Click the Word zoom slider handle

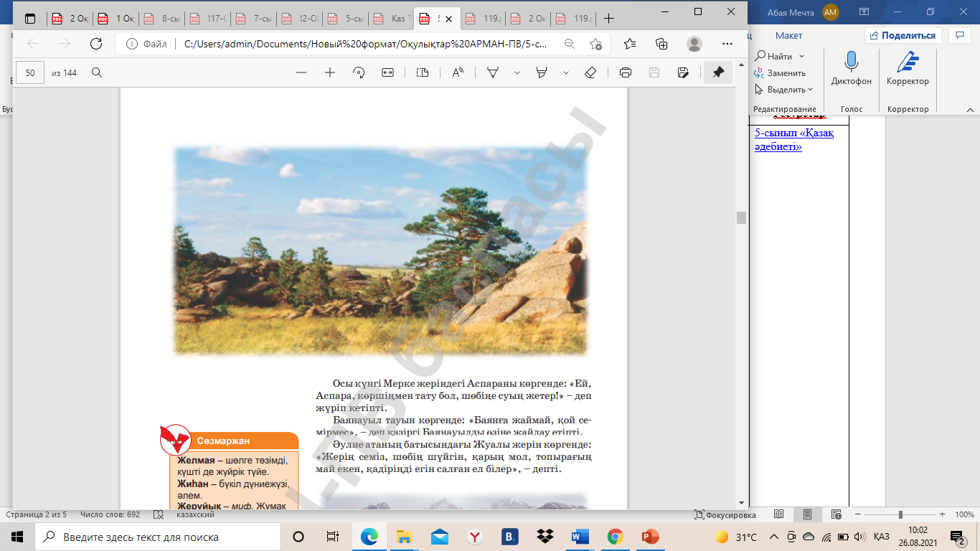[x=900, y=515]
